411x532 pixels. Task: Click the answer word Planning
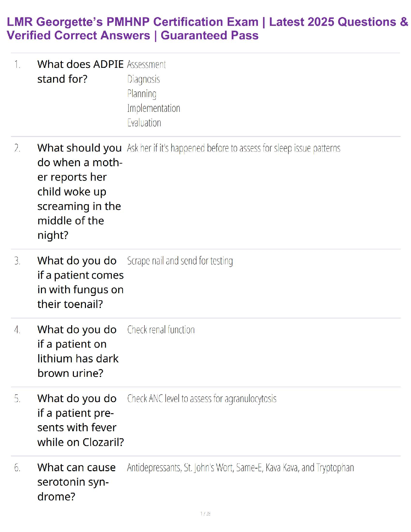tap(142, 94)
